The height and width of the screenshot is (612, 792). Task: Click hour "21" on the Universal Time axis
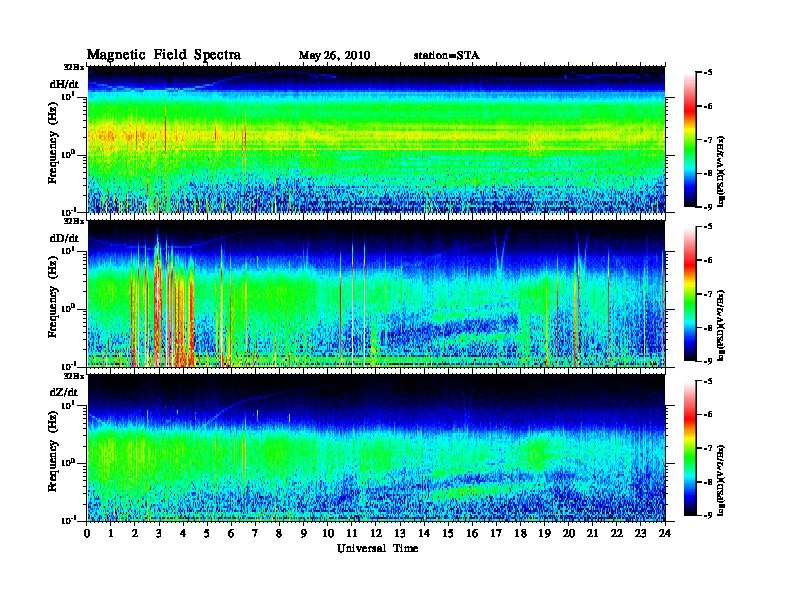[x=592, y=533]
